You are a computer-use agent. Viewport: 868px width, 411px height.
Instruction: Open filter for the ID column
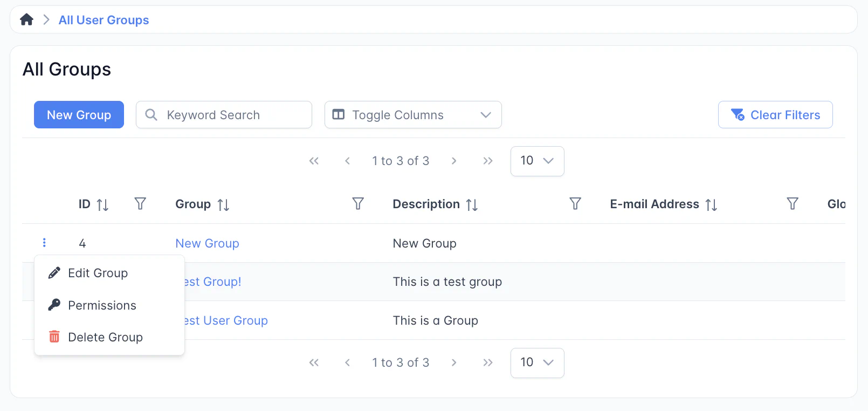click(140, 204)
